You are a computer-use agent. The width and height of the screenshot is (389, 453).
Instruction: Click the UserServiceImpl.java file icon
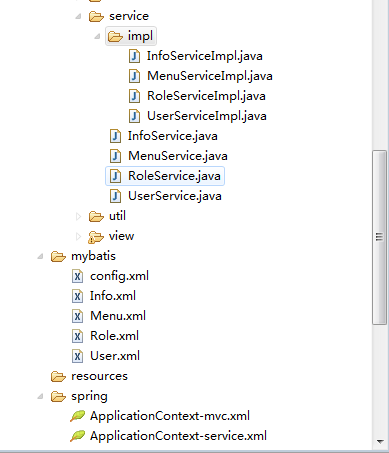134,116
